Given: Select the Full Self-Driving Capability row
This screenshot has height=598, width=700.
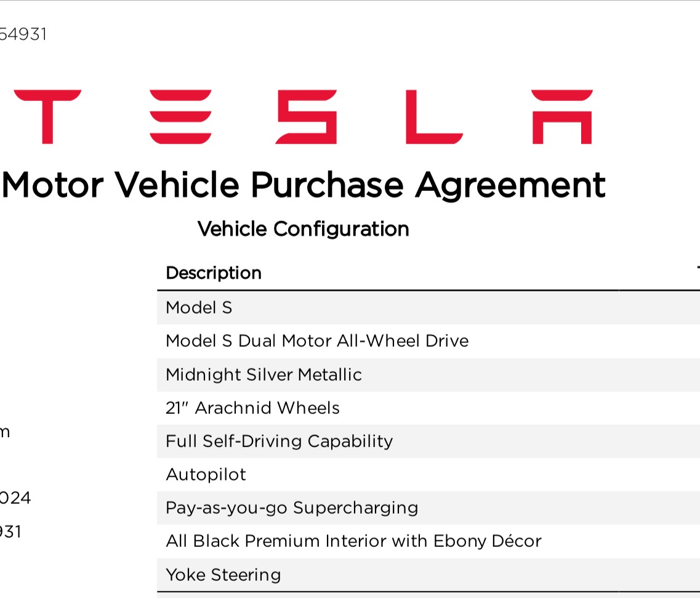Looking at the screenshot, I should click(279, 441).
